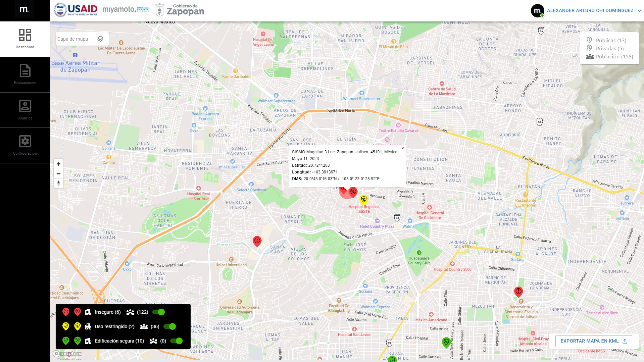This screenshot has width=644, height=362.
Task: Open the Dashboard section in sidebar
Action: click(x=25, y=39)
